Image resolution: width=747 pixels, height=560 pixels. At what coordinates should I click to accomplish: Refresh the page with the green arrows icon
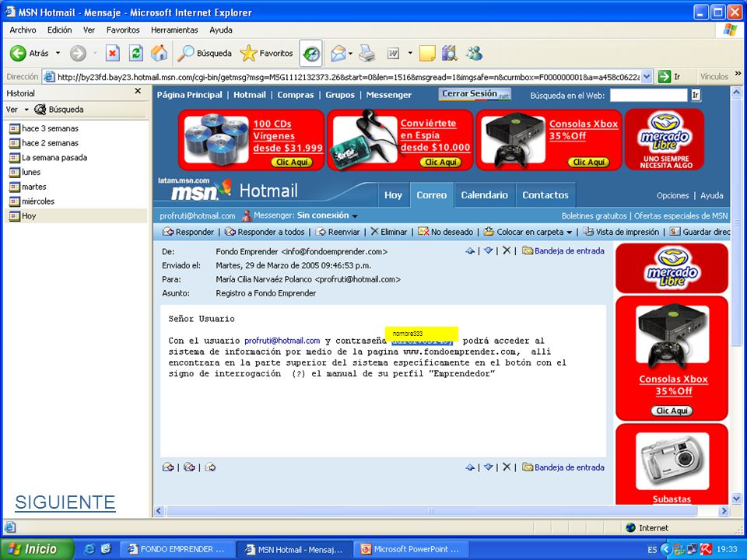(136, 54)
